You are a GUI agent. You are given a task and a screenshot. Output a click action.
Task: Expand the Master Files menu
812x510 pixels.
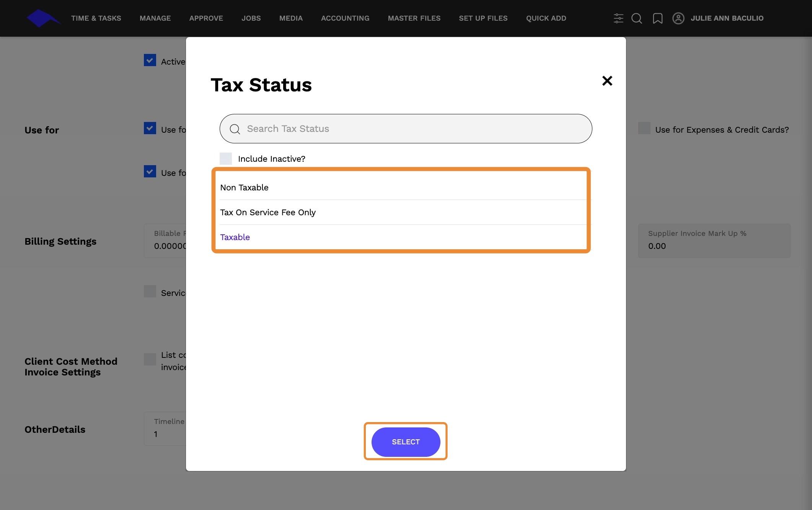(x=414, y=18)
